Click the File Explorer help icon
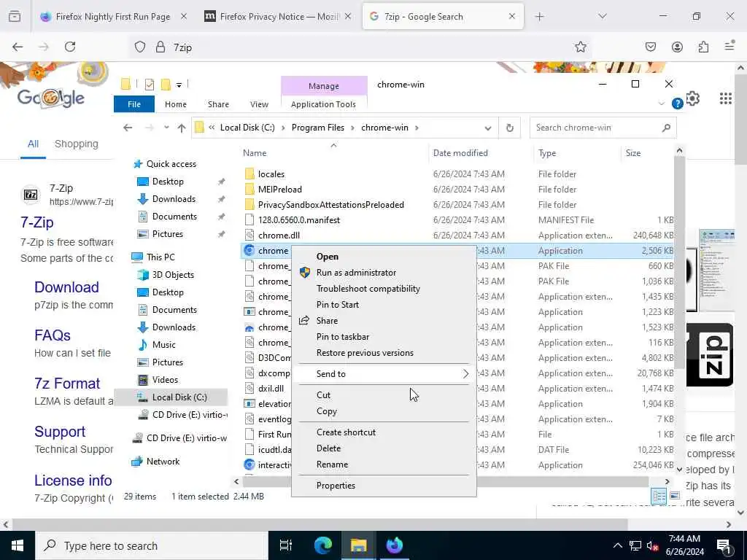The height and width of the screenshot is (560, 747). point(677,104)
